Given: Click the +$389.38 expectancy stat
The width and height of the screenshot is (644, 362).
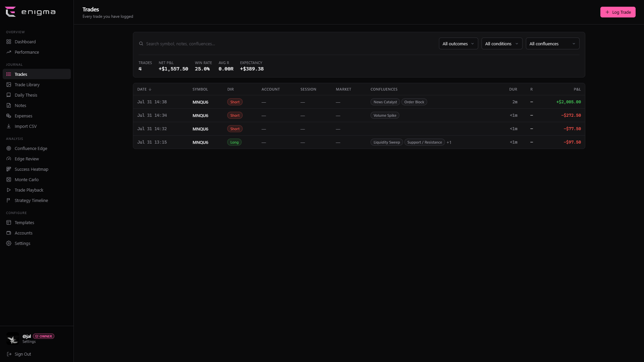Looking at the screenshot, I should coord(252,69).
